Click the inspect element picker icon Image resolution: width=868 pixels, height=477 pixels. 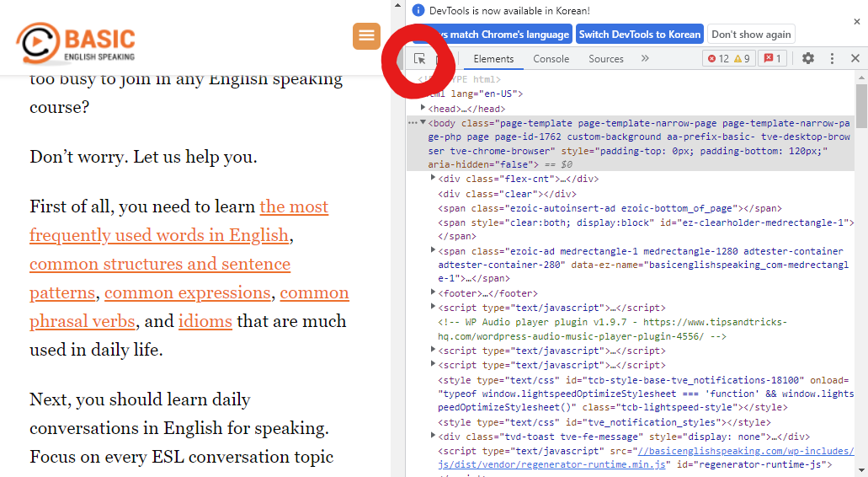pyautogui.click(x=419, y=59)
